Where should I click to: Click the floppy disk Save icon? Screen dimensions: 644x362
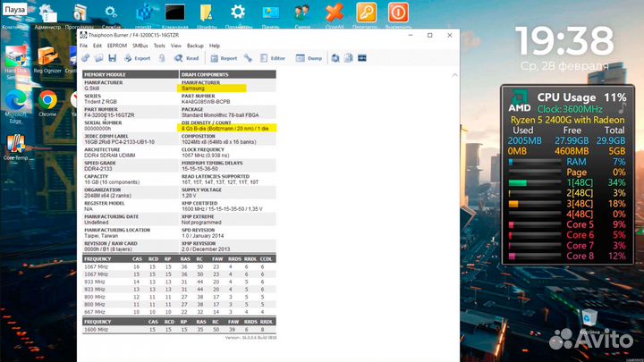click(x=112, y=58)
